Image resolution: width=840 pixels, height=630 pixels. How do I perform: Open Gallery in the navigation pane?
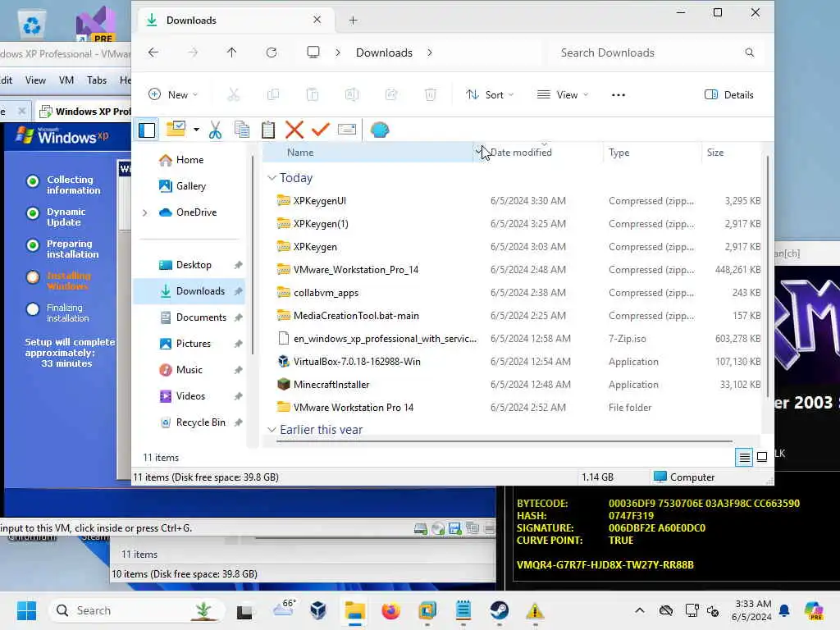coord(189,186)
